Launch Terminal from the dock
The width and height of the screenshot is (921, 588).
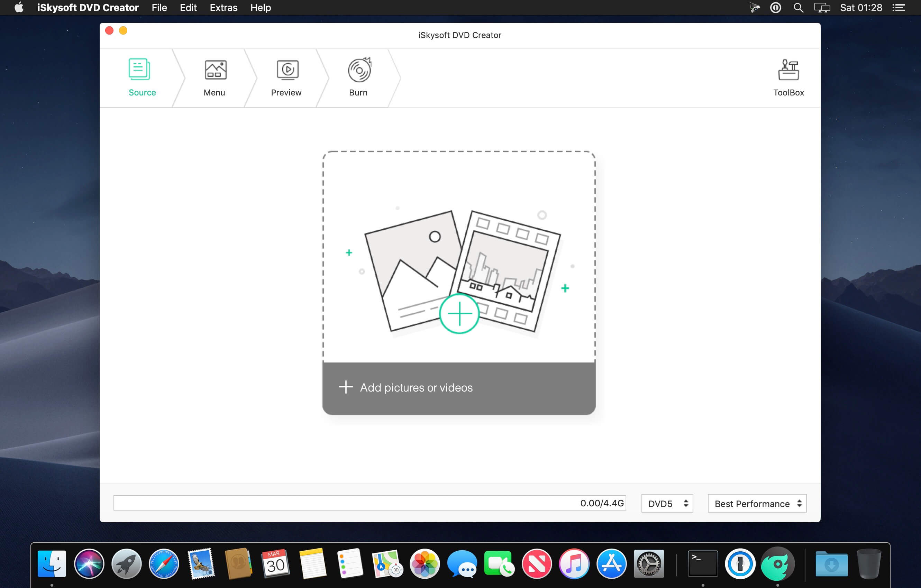pos(703,563)
